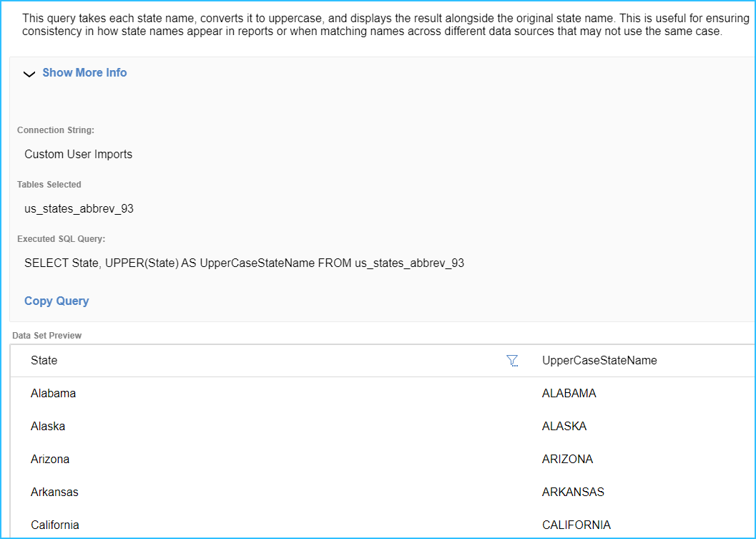Image resolution: width=756 pixels, height=539 pixels.
Task: Select the State column header
Action: (x=44, y=361)
